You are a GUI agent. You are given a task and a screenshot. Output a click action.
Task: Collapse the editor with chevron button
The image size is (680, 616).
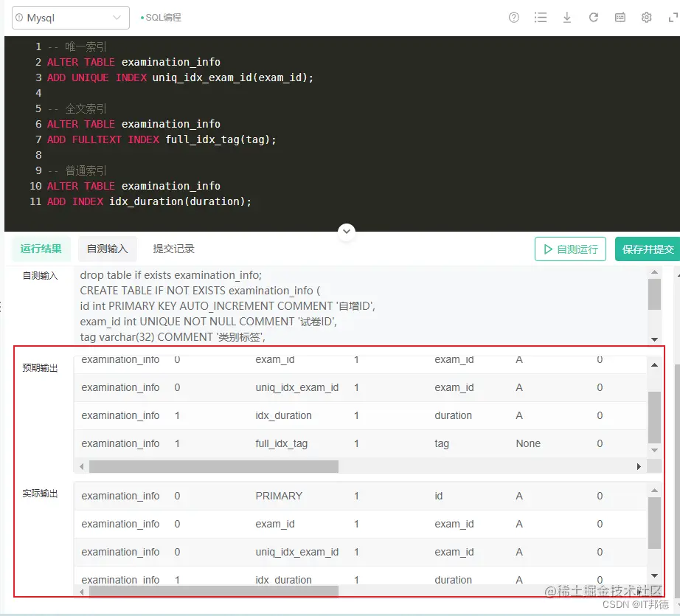point(347,231)
